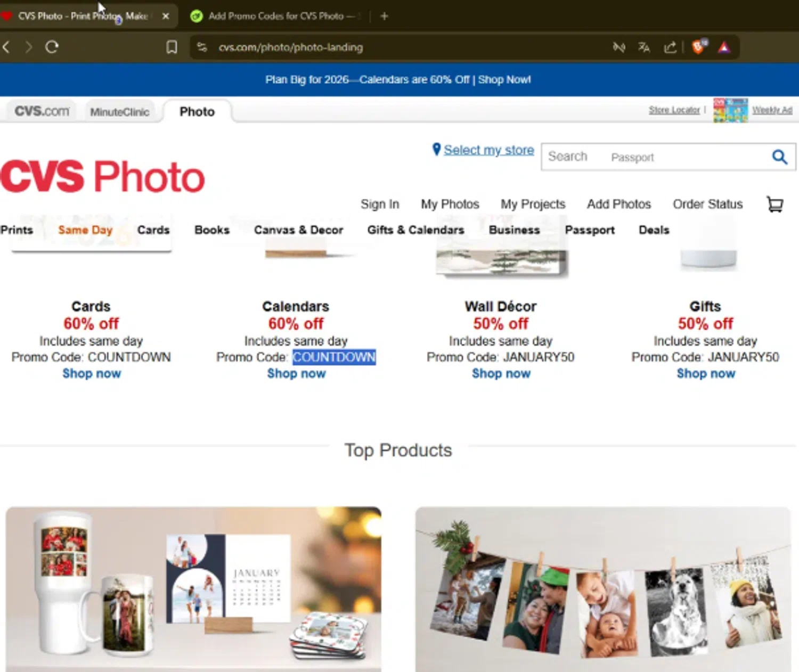799x672 pixels.
Task: Open a new tab with the plus icon
Action: 384,16
